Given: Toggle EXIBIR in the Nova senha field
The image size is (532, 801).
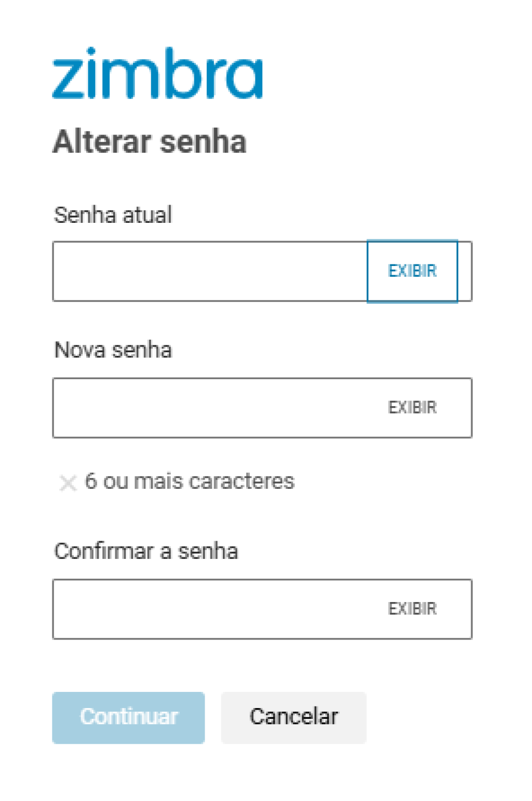Looking at the screenshot, I should click(412, 408).
